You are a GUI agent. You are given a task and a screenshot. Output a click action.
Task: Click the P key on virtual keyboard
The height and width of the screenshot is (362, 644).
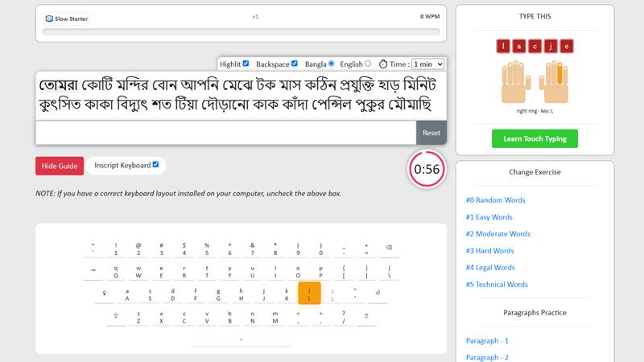(320, 272)
